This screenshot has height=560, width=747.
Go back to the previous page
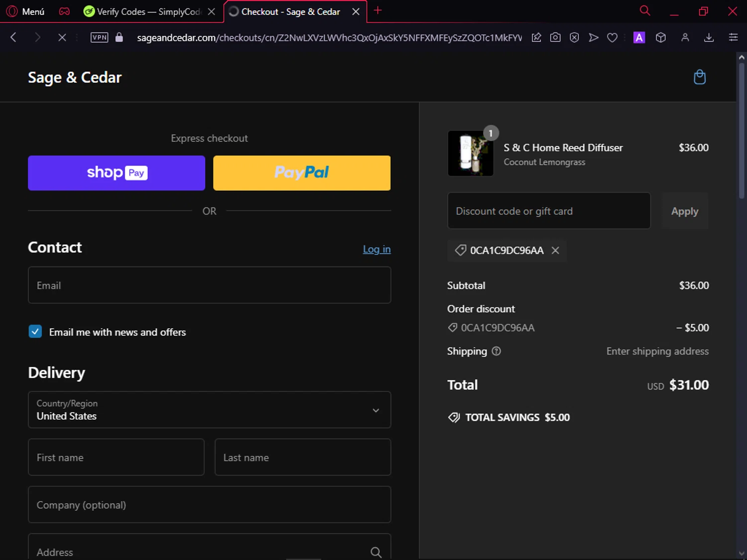[x=14, y=37]
